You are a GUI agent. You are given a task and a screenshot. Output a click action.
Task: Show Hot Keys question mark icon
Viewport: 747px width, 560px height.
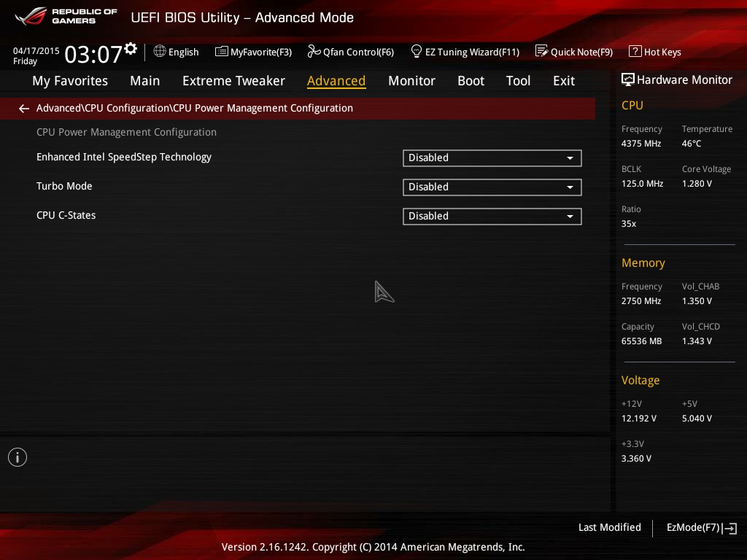point(635,51)
